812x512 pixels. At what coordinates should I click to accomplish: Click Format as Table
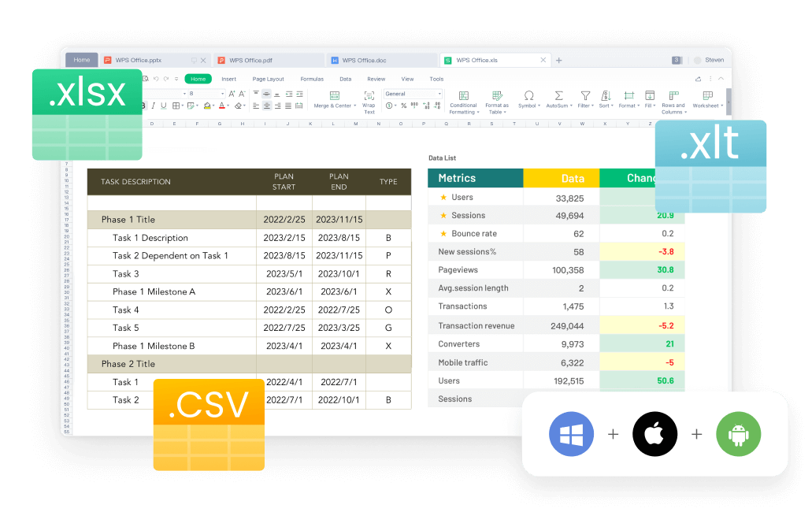click(x=497, y=102)
